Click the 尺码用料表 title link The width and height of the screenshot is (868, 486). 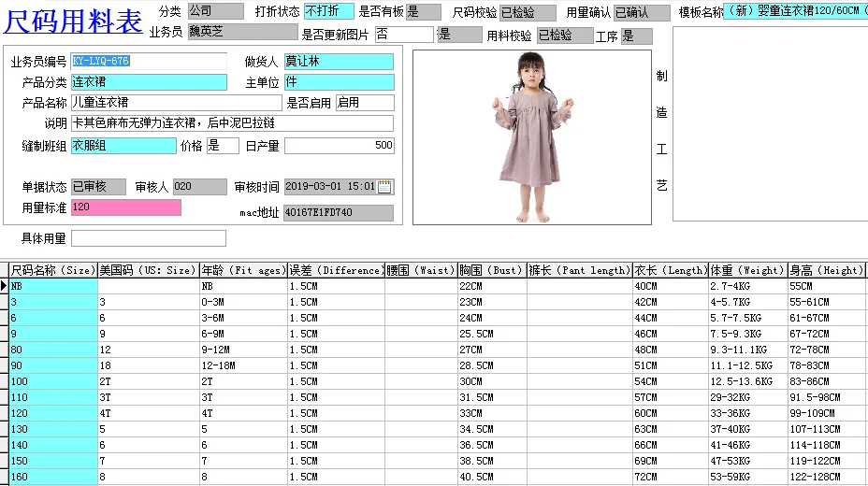coord(73,21)
